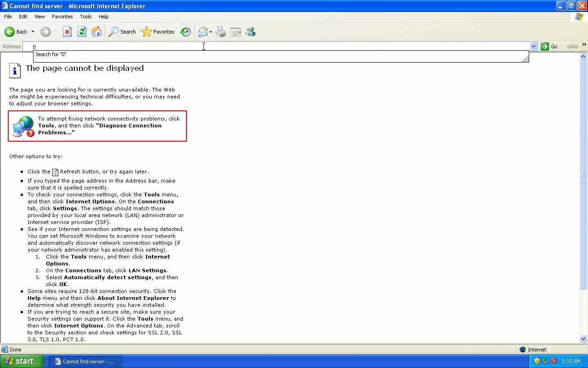This screenshot has height=368, width=588.
Task: Launch the Messenger toolbar icon
Action: tap(250, 32)
